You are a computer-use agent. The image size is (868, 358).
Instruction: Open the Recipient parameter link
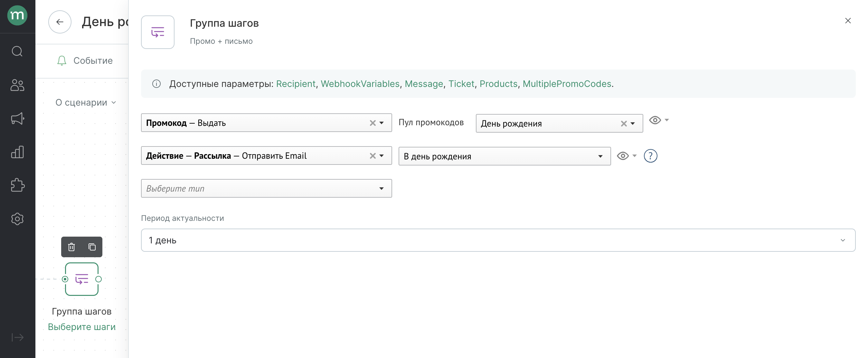point(296,84)
